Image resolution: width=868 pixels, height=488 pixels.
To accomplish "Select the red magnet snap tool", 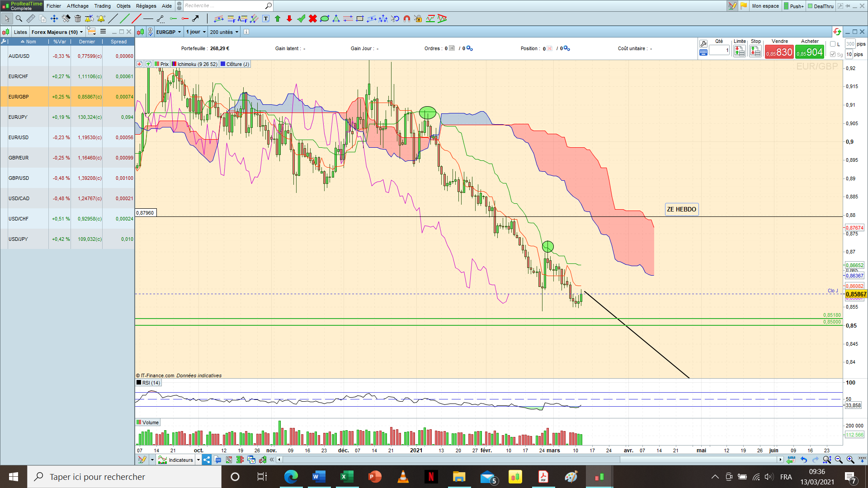I will (x=407, y=19).
